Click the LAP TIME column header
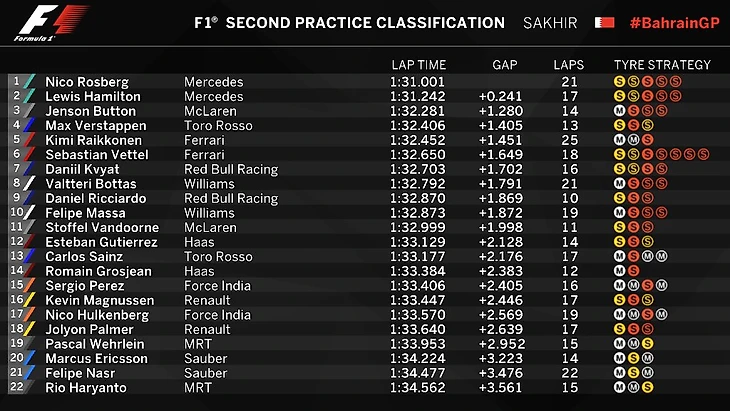 coord(417,65)
